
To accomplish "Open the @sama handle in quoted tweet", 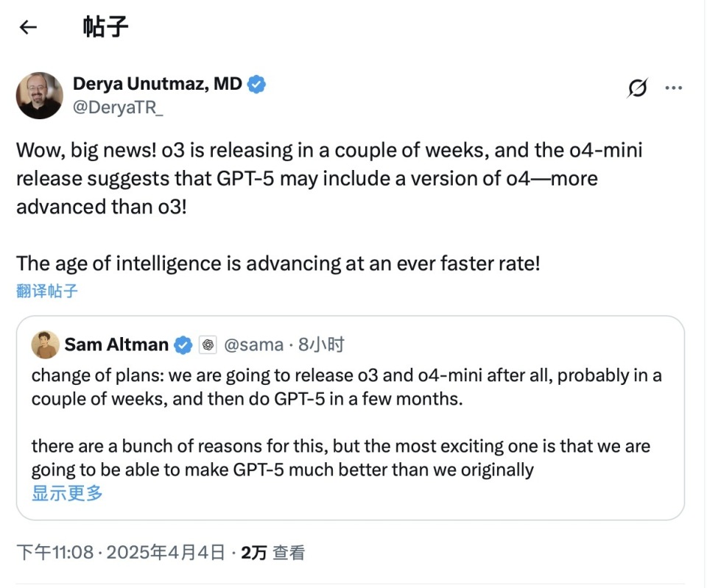I will click(253, 344).
